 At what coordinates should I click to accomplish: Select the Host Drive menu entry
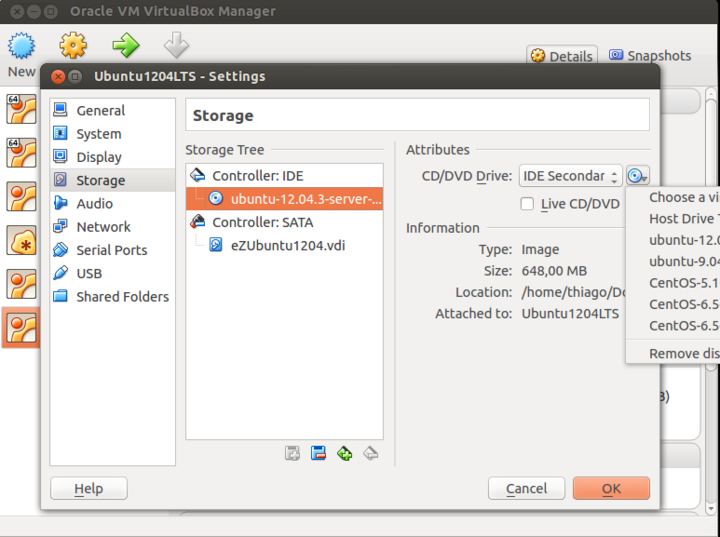pos(674,219)
